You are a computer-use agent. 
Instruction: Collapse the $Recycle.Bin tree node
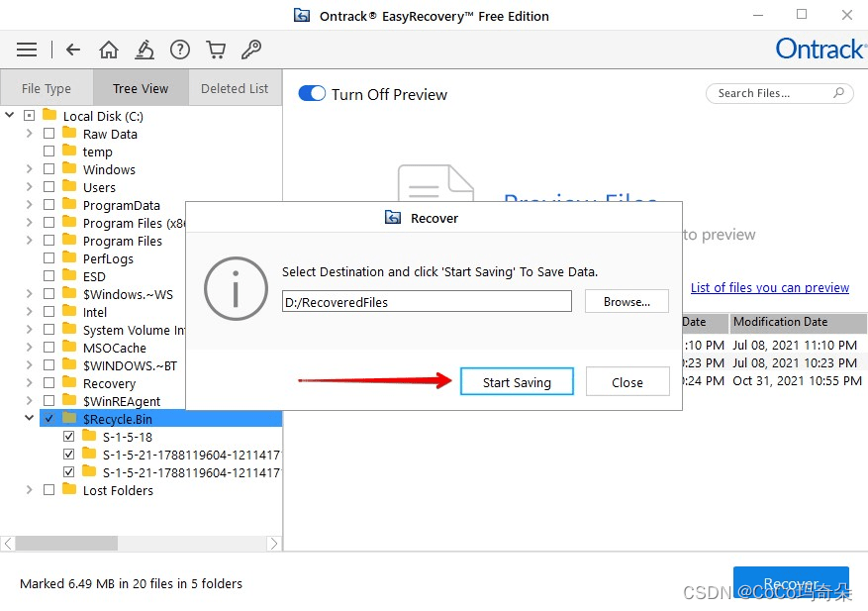[30, 419]
